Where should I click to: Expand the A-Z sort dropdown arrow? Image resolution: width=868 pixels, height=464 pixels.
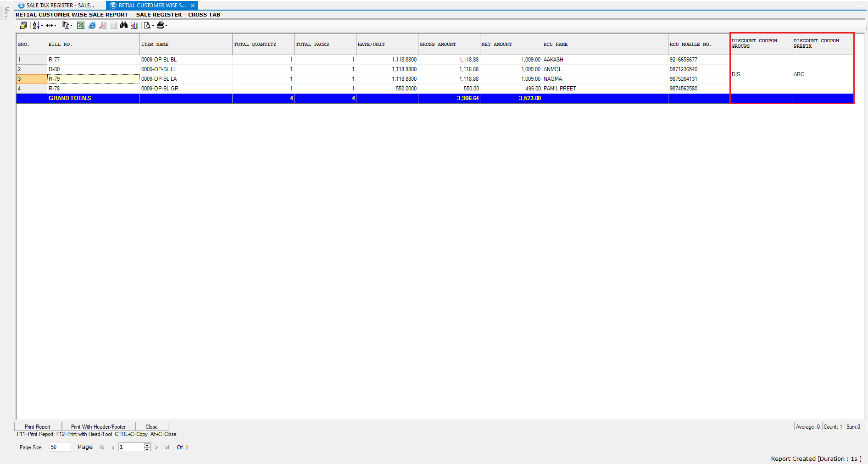[x=42, y=26]
